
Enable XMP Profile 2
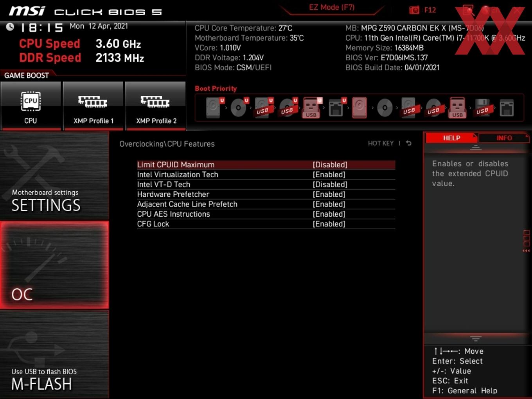pyautogui.click(x=156, y=105)
